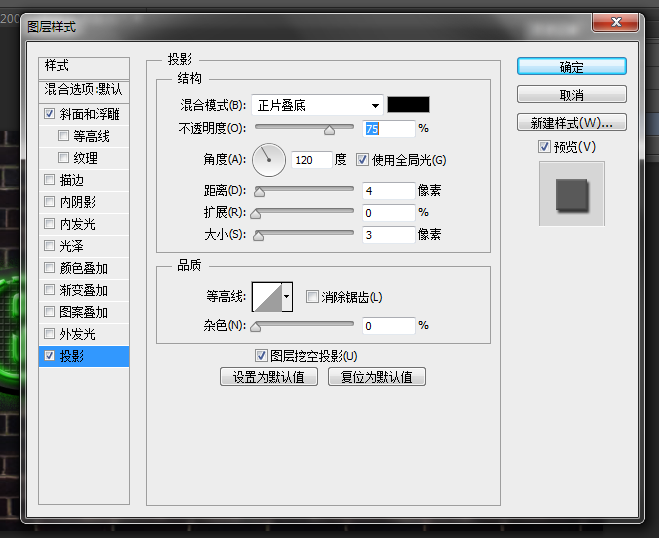Click the style preview thumbnail
This screenshot has height=538, width=659.
click(x=571, y=193)
